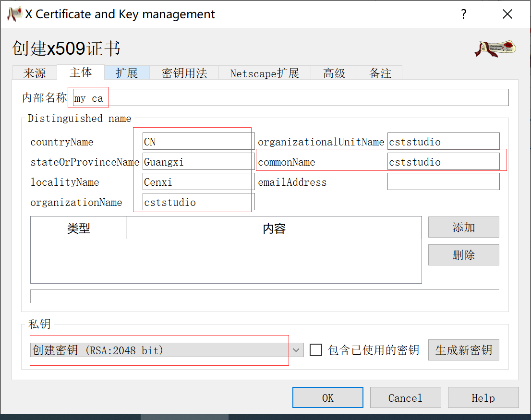Click the 内容 column header
Screen dimensions: 531x420
(x=274, y=228)
